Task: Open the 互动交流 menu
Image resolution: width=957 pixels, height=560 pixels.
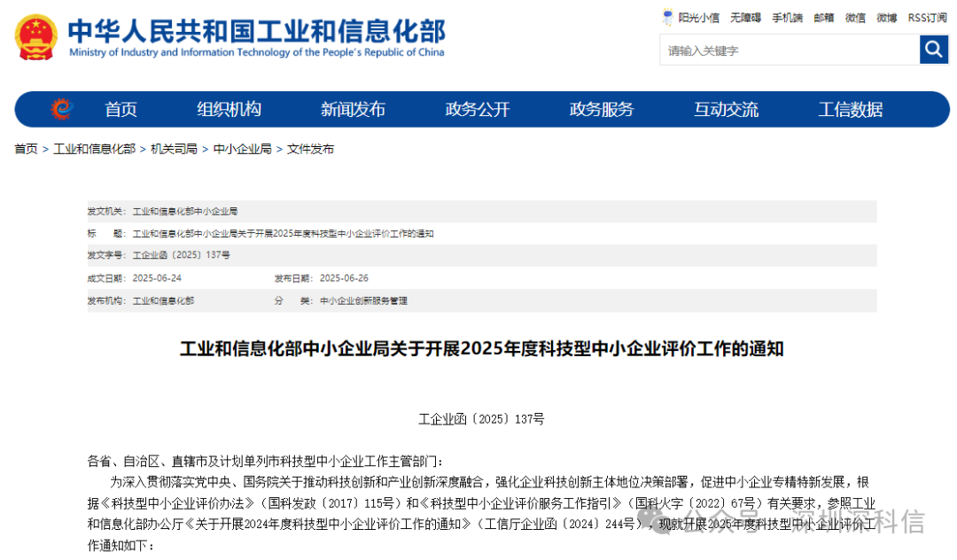Action: tap(726, 109)
